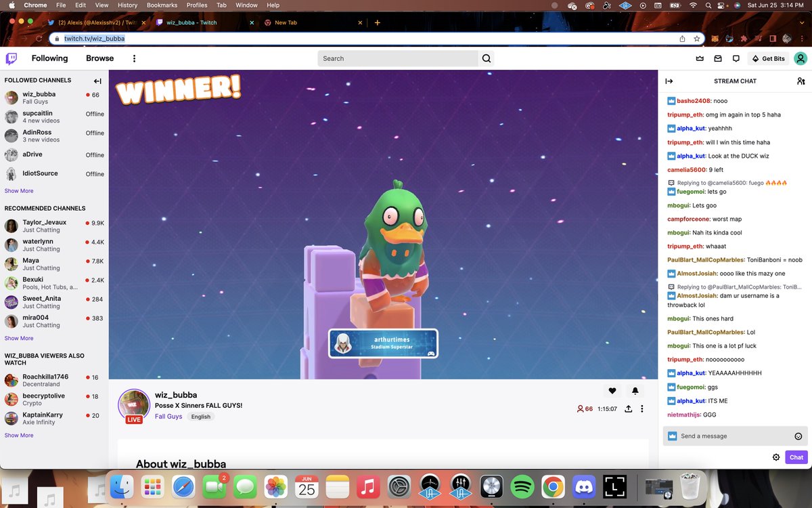
Task: Open a new Chrome tab with plus
Action: click(377, 22)
